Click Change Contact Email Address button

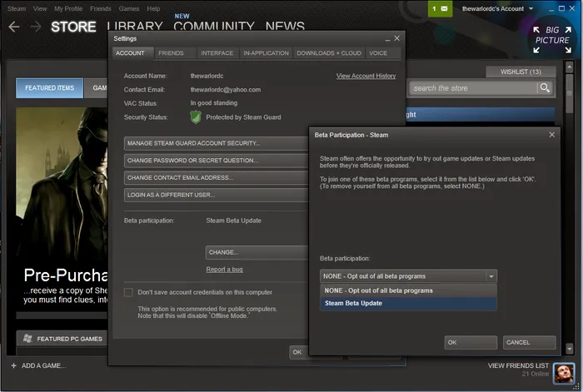click(216, 177)
